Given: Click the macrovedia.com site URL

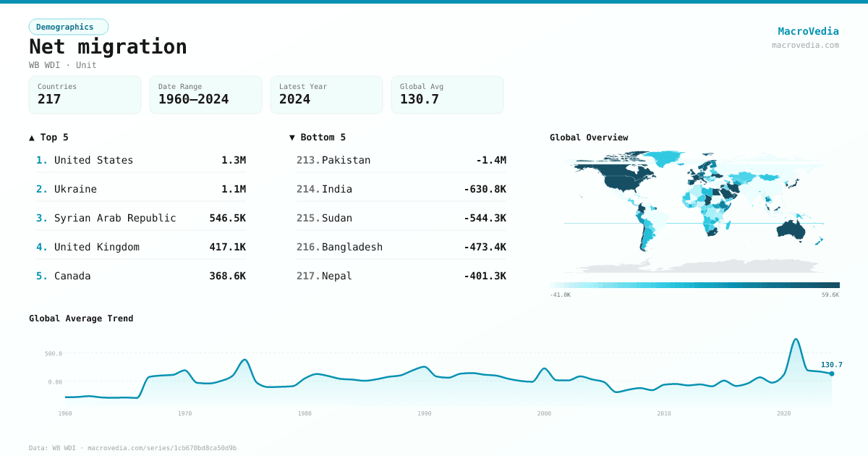Looking at the screenshot, I should click(805, 45).
